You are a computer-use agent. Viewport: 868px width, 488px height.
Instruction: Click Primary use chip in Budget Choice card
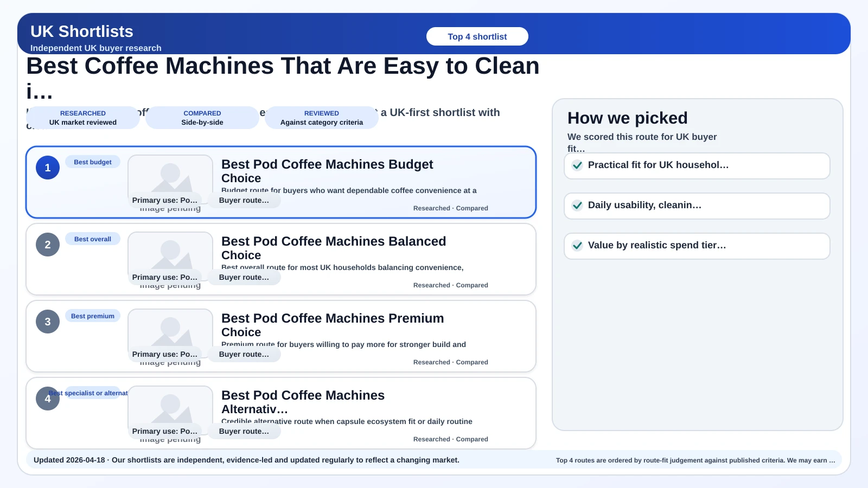tap(165, 200)
